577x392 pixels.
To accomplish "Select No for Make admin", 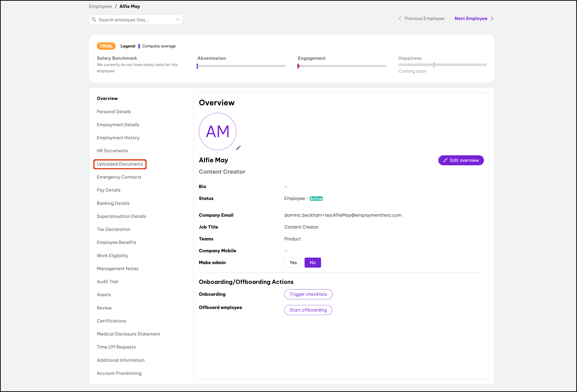I will [313, 262].
